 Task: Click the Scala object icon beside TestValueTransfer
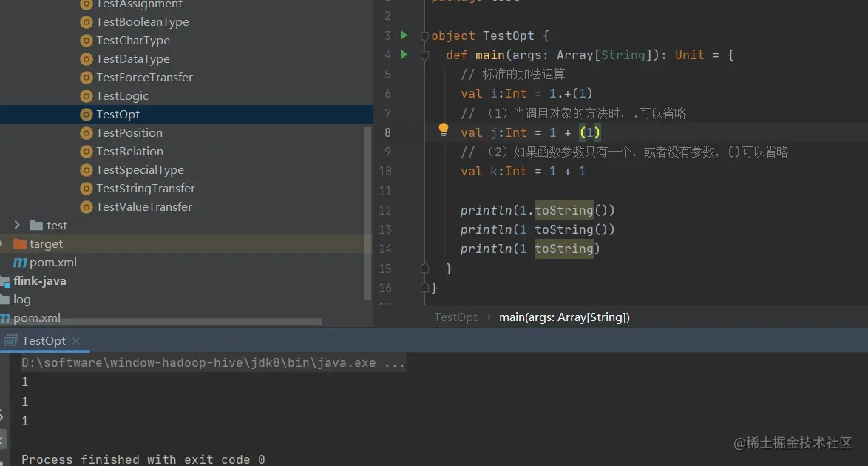[86, 206]
